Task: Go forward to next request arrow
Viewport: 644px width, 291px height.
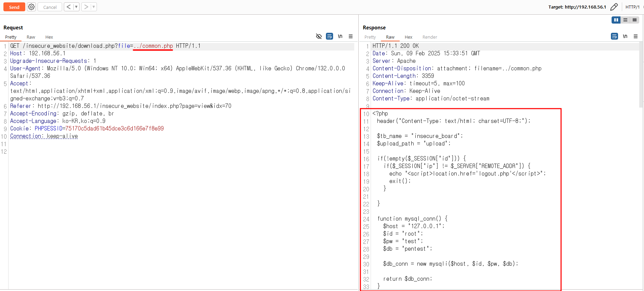Action: (x=86, y=7)
